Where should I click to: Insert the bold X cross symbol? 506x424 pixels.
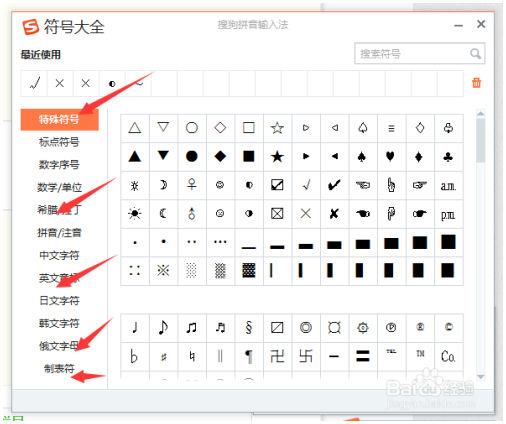pyautogui.click(x=334, y=213)
